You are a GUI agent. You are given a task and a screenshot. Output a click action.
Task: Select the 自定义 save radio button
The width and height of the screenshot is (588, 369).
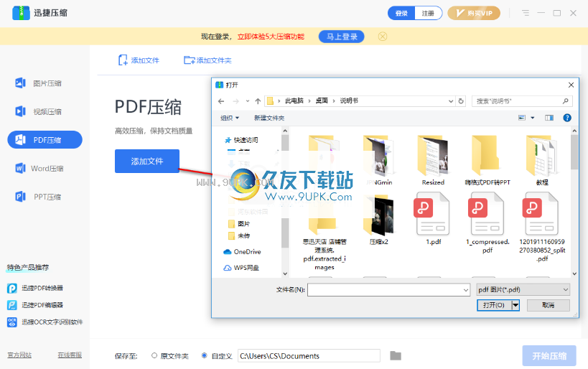click(205, 355)
